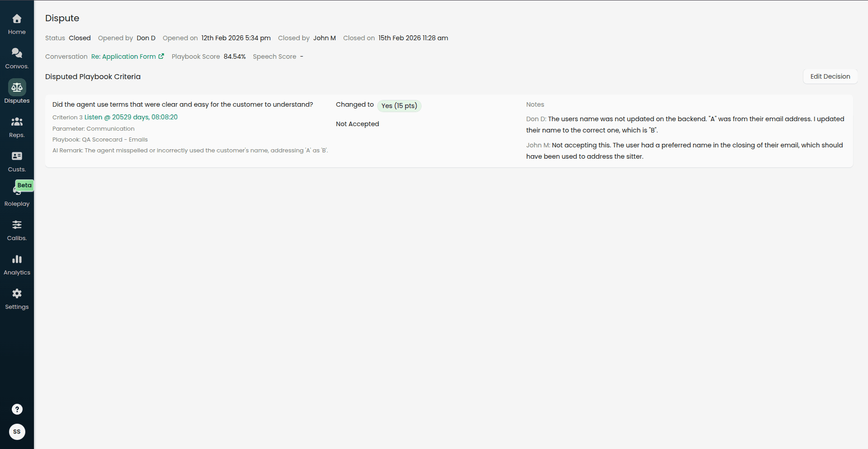Click the Not Accepted status label
This screenshot has width=868, height=449.
click(x=357, y=123)
